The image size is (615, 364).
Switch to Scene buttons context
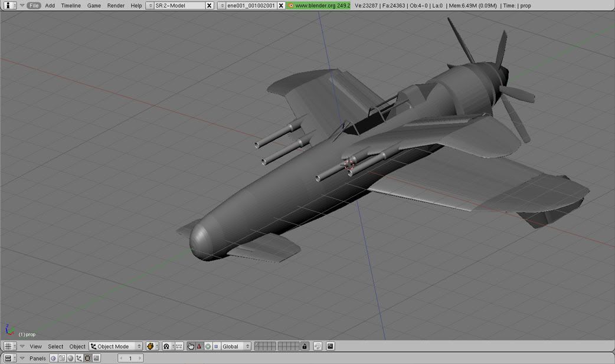coord(96,358)
